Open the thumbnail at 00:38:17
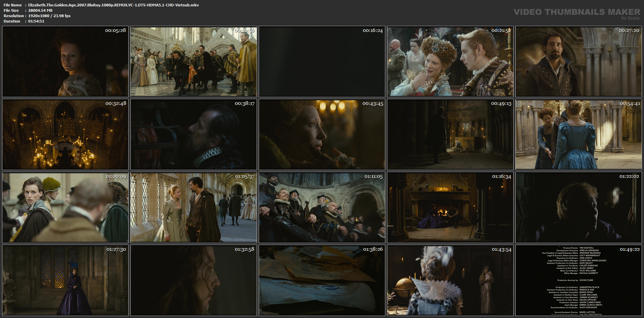The height and width of the screenshot is (318, 644). click(194, 134)
